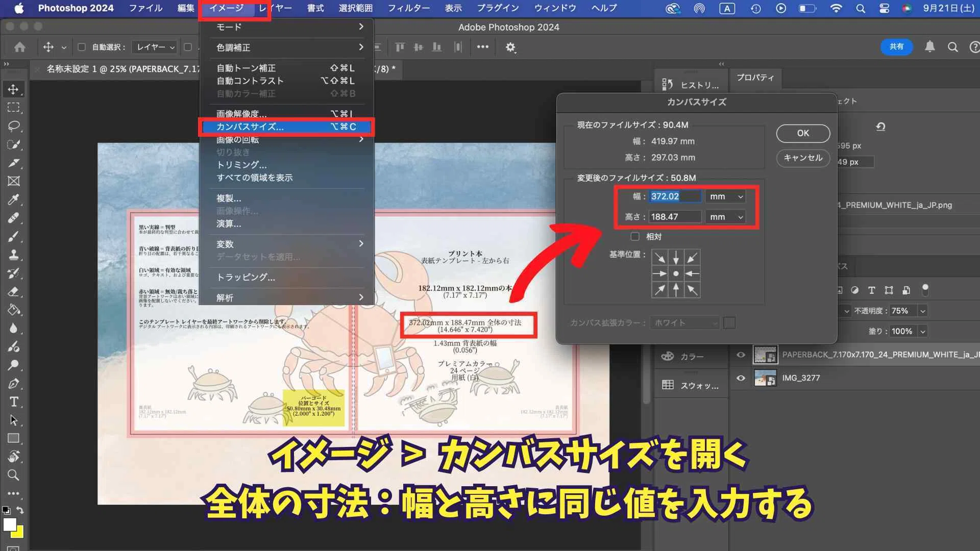Image resolution: width=980 pixels, height=551 pixels.
Task: Hide the IMG_3277 layer
Action: tap(741, 378)
